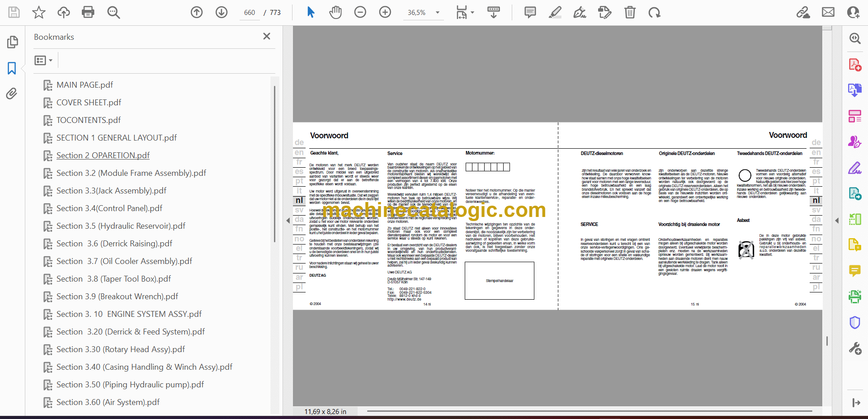Viewport: 868px width, 419px height.
Task: Open Section 3.60 Air System bookmark
Action: [x=108, y=402]
